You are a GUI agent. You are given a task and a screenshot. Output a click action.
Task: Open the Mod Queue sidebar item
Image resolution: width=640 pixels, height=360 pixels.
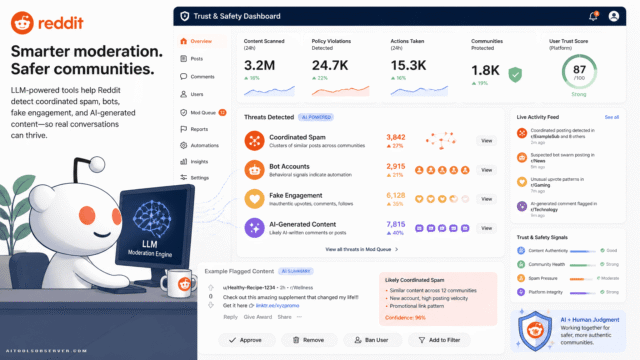[x=203, y=113]
